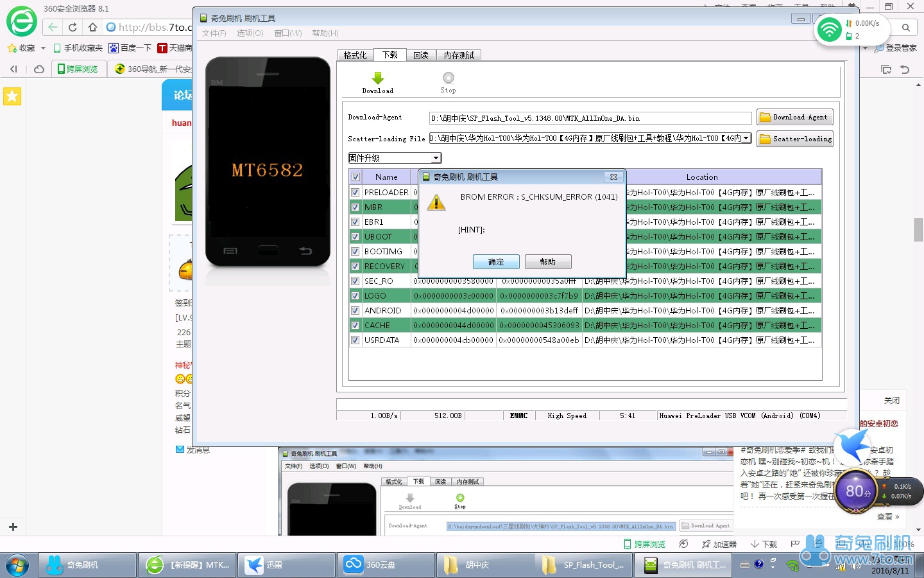Click the browser back arrow icon
Screen dimensions: 924x578
tap(53, 27)
